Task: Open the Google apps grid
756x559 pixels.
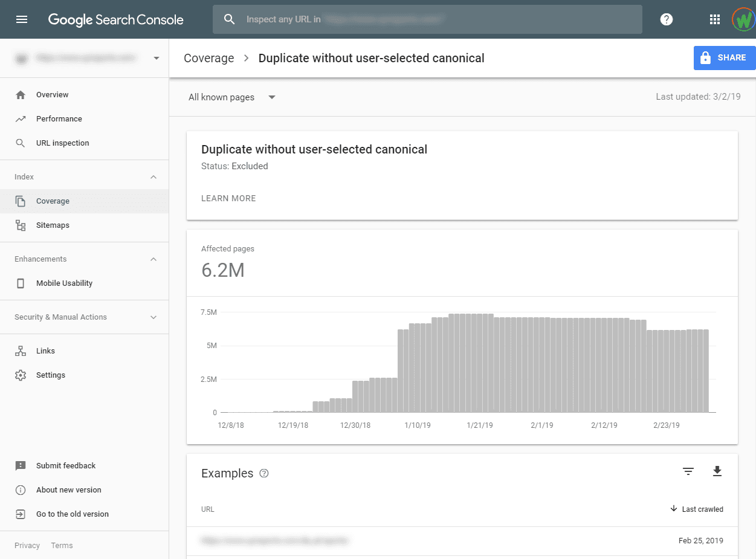Action: click(x=715, y=19)
